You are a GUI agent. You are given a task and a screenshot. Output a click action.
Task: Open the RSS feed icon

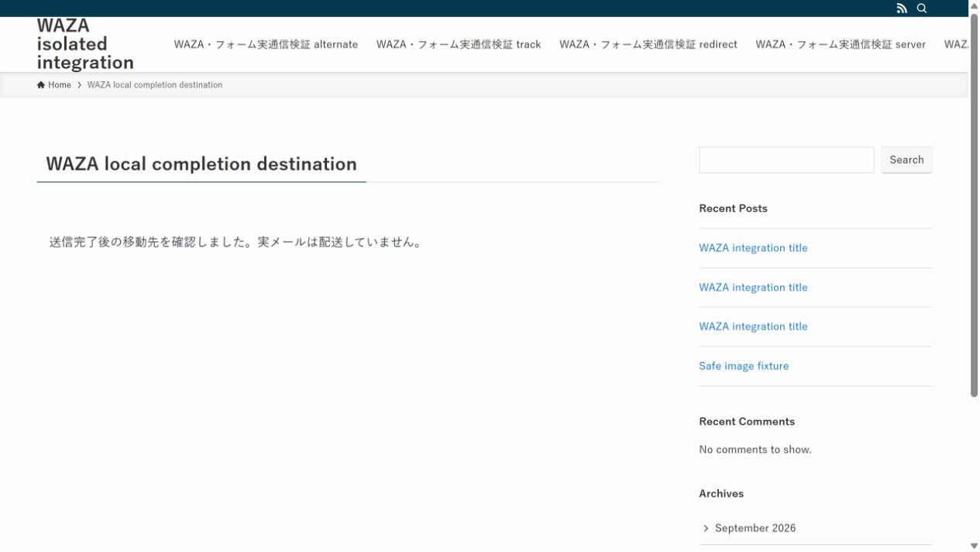(x=902, y=9)
